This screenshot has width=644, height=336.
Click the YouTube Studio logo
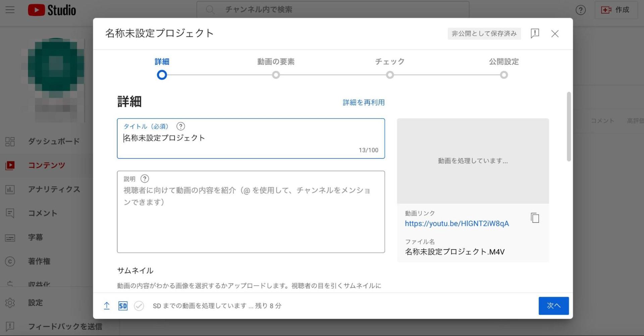pos(52,10)
